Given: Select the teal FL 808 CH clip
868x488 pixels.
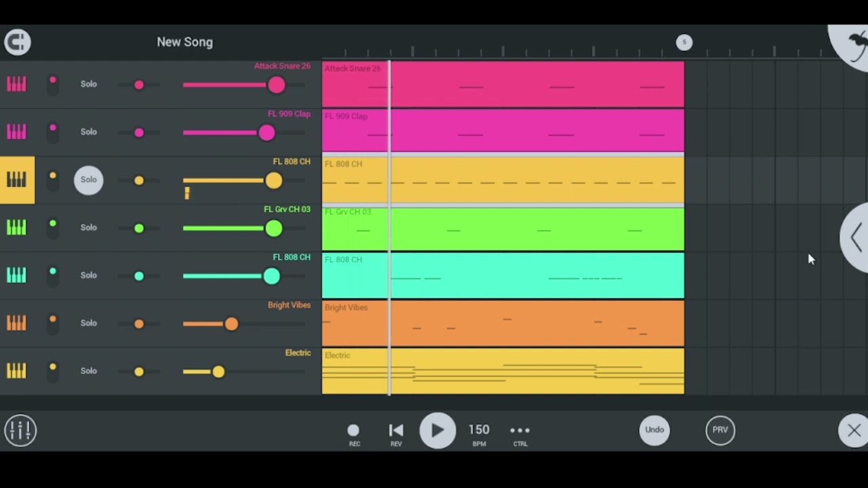Looking at the screenshot, I should (503, 276).
